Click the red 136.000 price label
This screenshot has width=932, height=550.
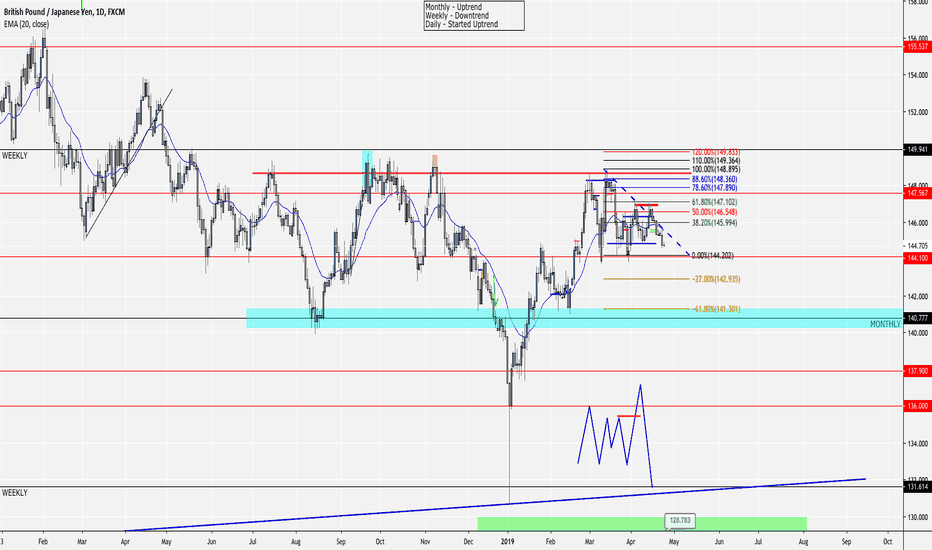[917, 406]
